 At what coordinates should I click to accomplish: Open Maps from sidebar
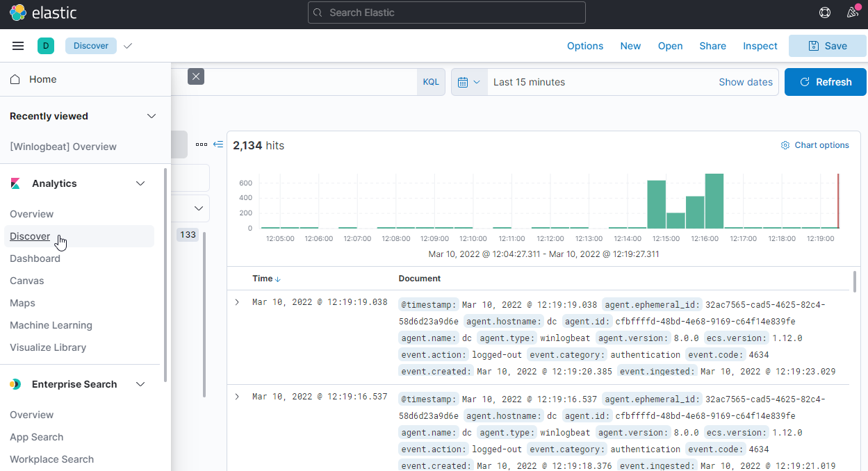pos(22,303)
